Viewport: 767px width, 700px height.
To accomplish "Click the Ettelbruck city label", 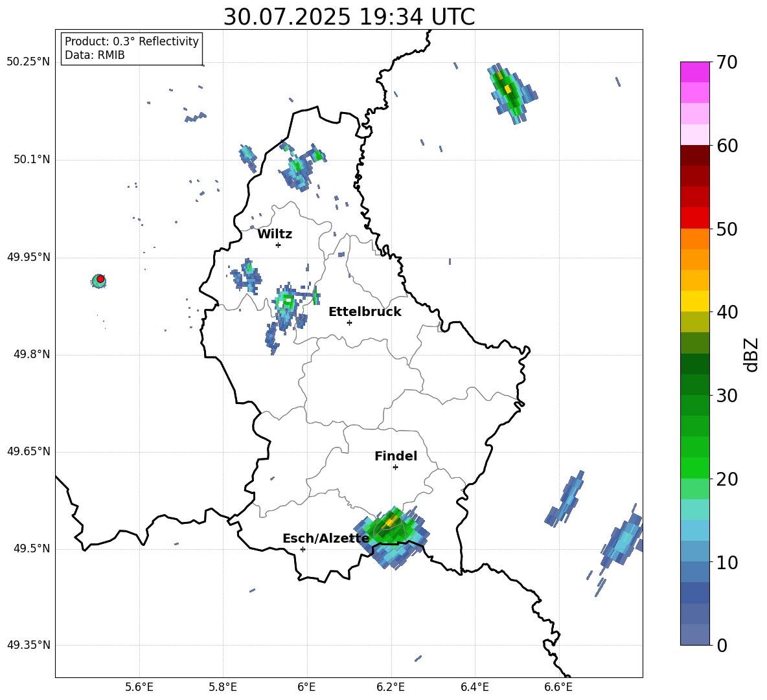I will pos(365,312).
